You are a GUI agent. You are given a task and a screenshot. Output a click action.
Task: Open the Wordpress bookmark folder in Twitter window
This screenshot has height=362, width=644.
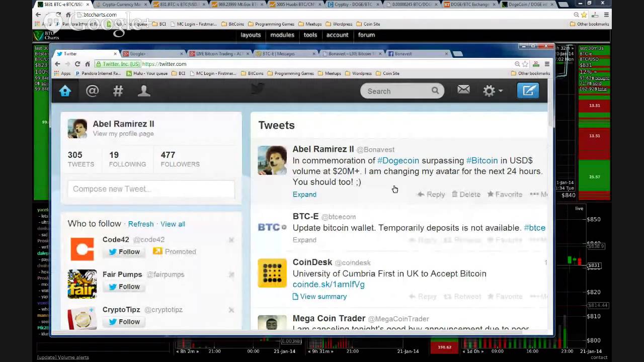pyautogui.click(x=358, y=73)
